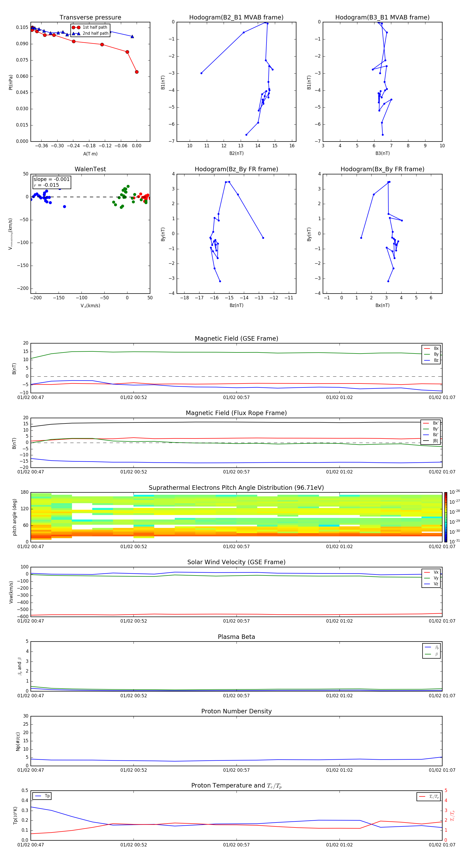Click the "By'" legend entry in Flux Rope plot
The width and height of the screenshot is (473, 868).
click(431, 429)
